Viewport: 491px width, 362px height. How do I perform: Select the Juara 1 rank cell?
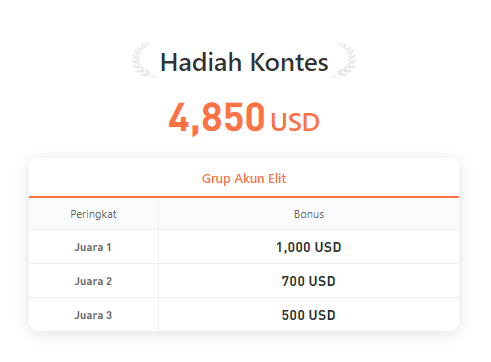(93, 247)
